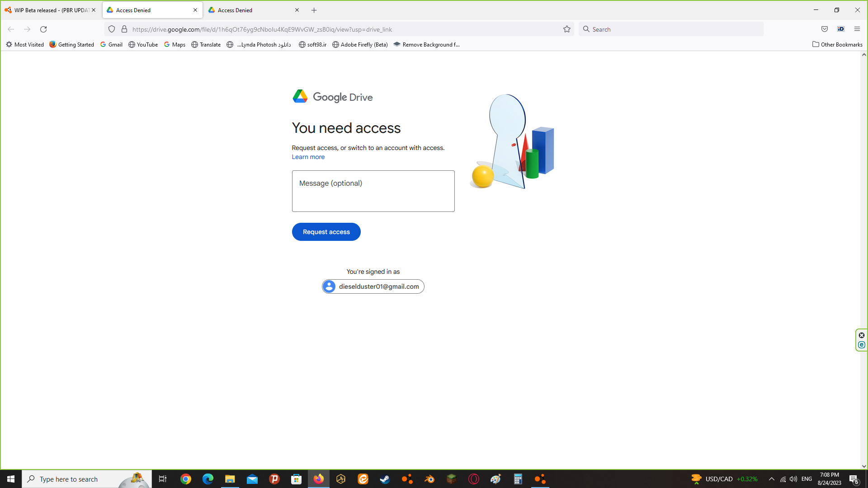This screenshot has width=868, height=488.
Task: Open the Mail app on the taskbar
Action: [252, 479]
